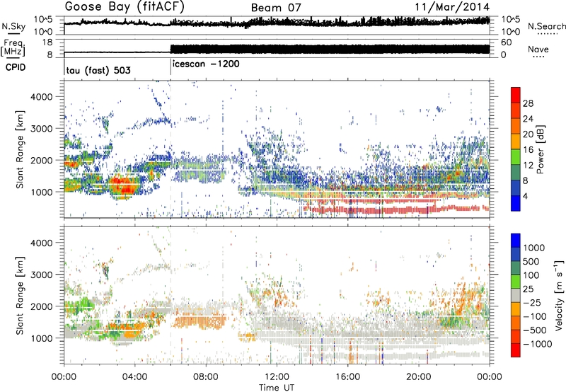The height and width of the screenshot is (392, 566).
Task: Click the 'N.Sky' axis label
Action: pos(13,26)
